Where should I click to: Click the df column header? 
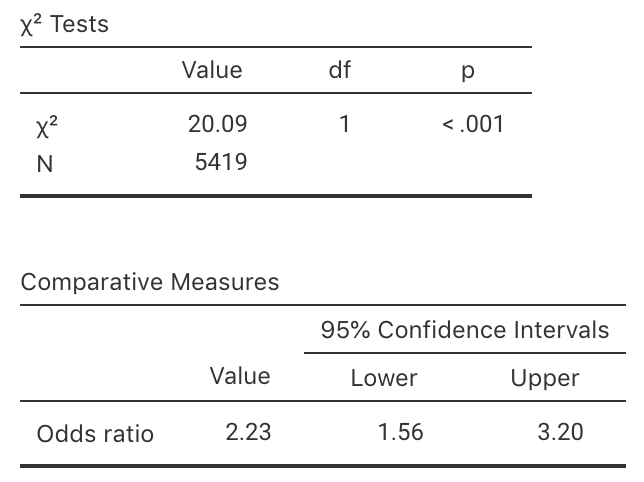point(339,70)
